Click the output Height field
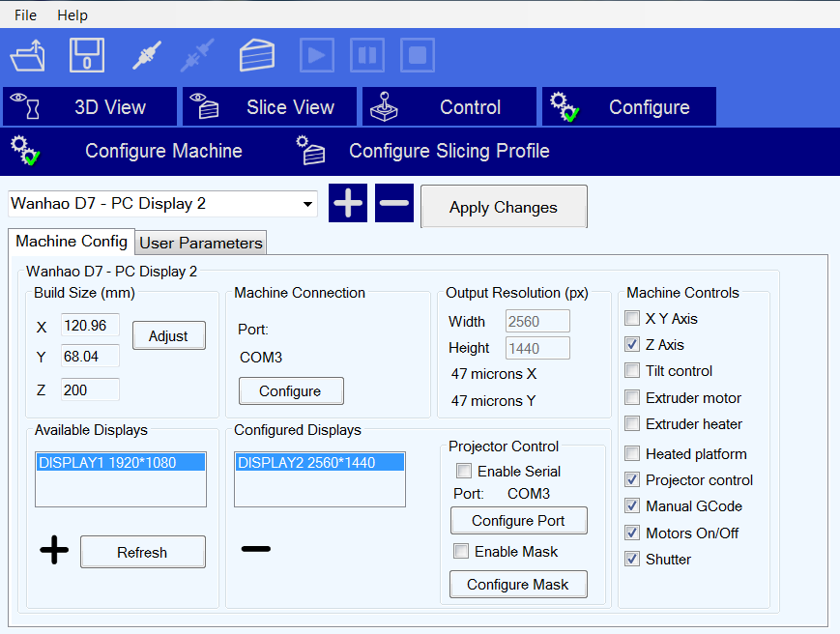Screen dimensions: 840x634 click(x=537, y=349)
